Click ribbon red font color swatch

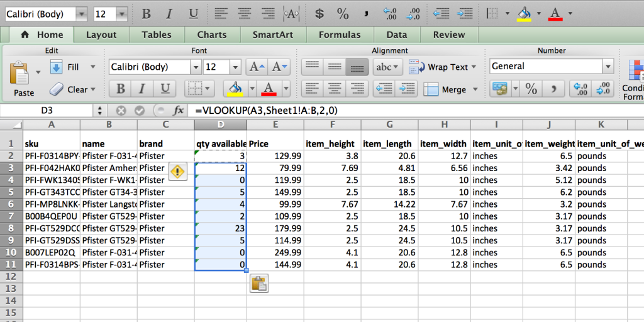point(269,89)
